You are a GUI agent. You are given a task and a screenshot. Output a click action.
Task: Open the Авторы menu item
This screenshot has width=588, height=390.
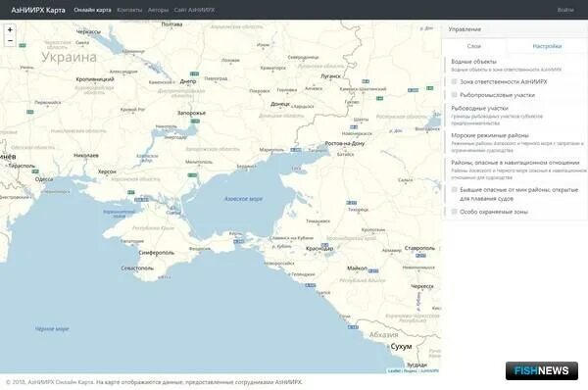click(158, 10)
